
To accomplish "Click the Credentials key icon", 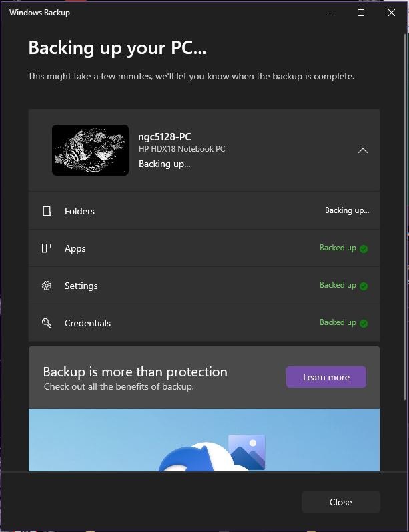I will pyautogui.click(x=47, y=323).
